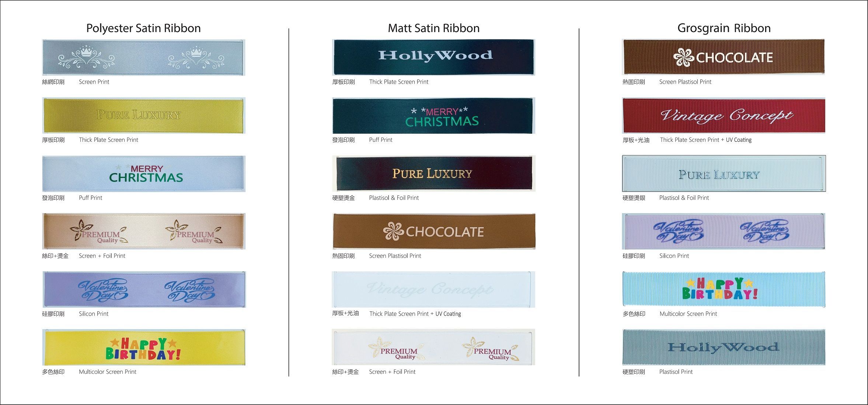
Task: Click the lavender Valentine's Day satin ribbon
Action: pos(144,290)
